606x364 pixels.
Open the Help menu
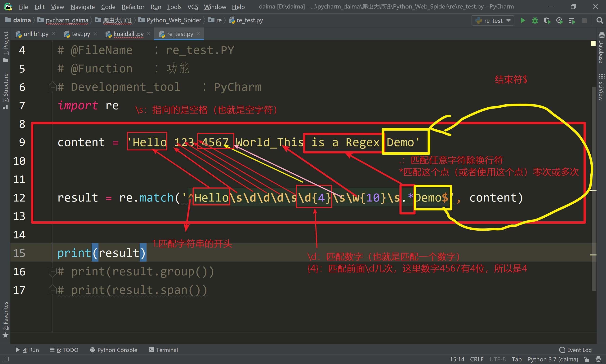pos(238,7)
